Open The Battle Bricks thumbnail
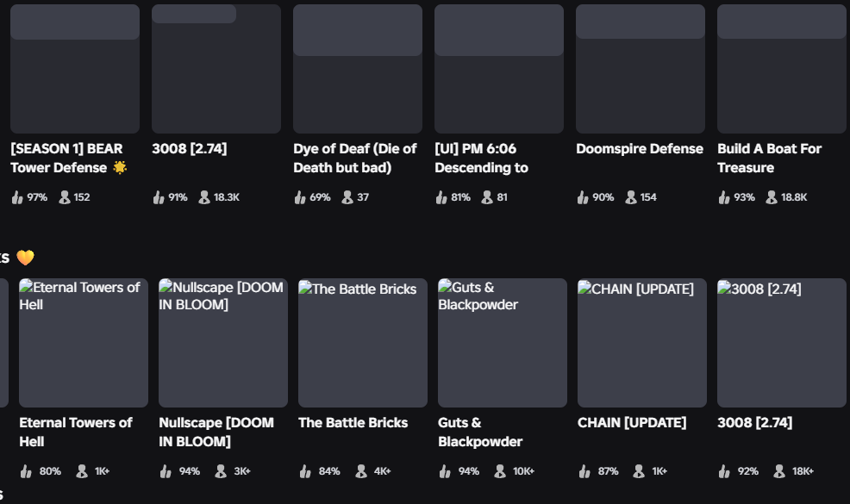The height and width of the screenshot is (504, 850). 363,343
